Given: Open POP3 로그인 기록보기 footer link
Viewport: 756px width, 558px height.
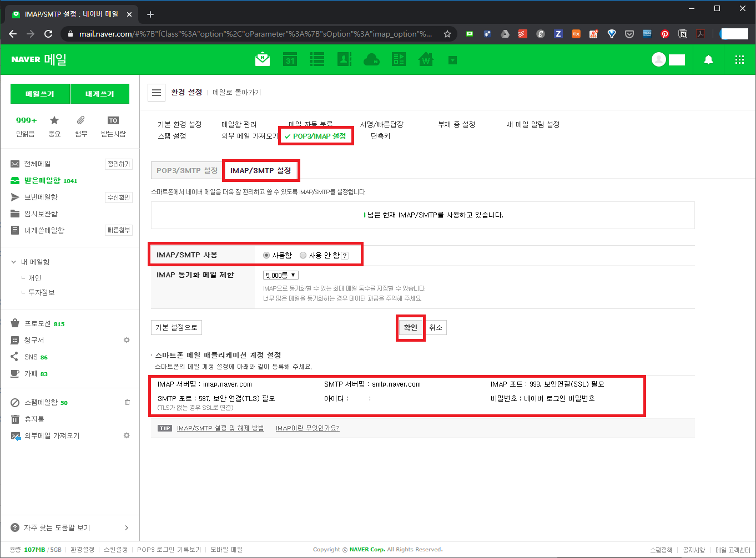Looking at the screenshot, I should (169, 550).
